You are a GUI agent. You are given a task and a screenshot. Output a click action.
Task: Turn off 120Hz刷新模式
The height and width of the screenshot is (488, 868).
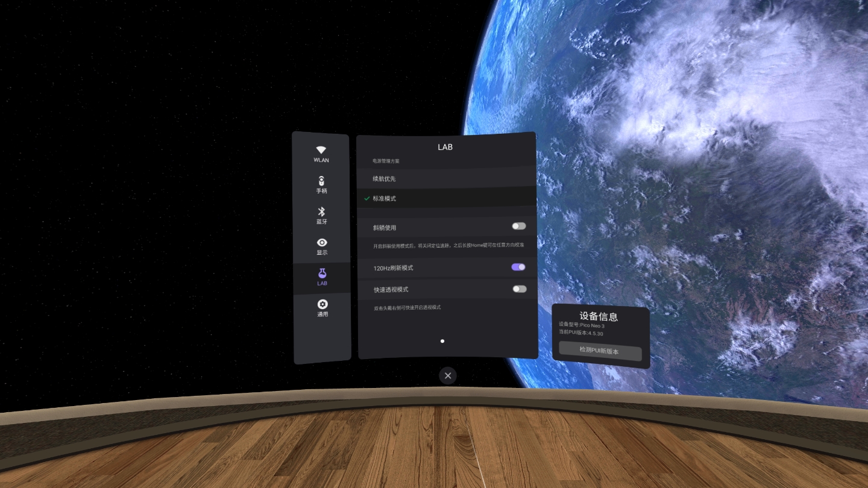(x=518, y=267)
